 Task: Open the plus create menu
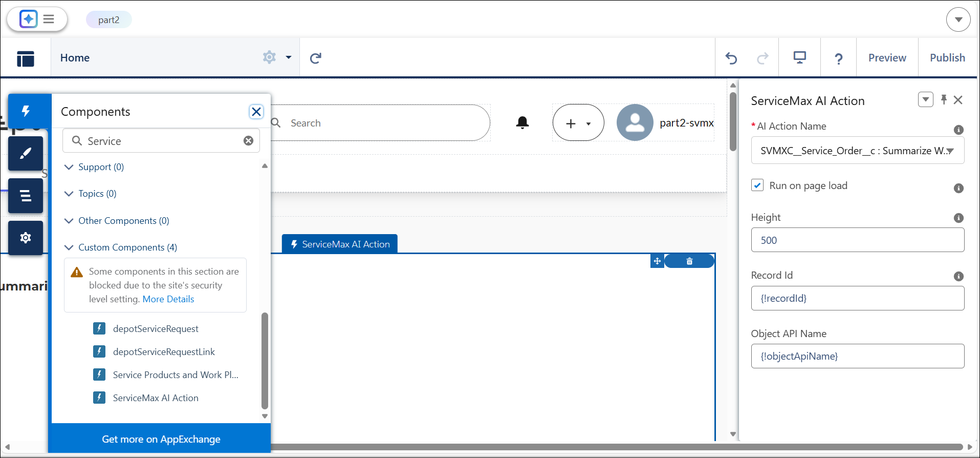click(x=578, y=123)
